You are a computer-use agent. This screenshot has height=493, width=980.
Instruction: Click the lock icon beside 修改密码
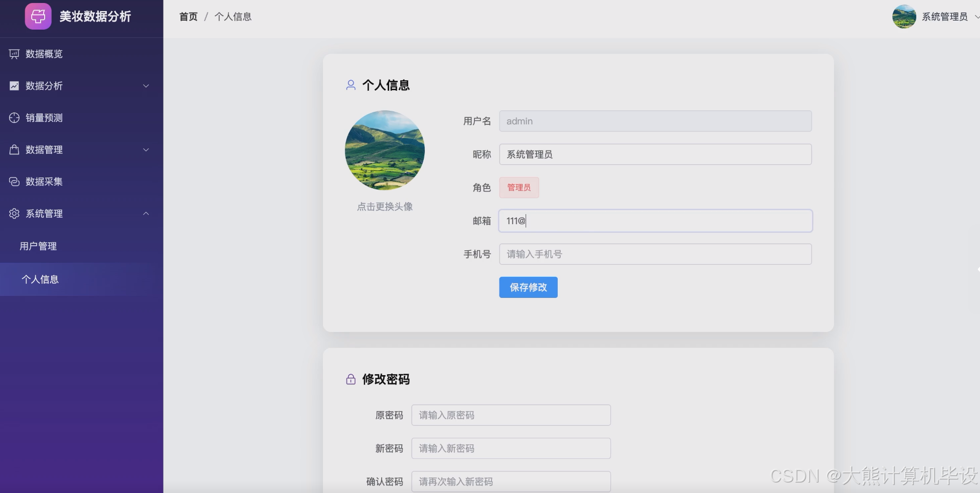coord(351,379)
